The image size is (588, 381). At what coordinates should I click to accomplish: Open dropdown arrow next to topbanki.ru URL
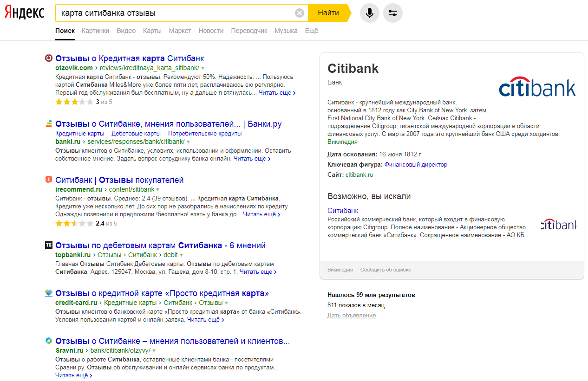182,255
